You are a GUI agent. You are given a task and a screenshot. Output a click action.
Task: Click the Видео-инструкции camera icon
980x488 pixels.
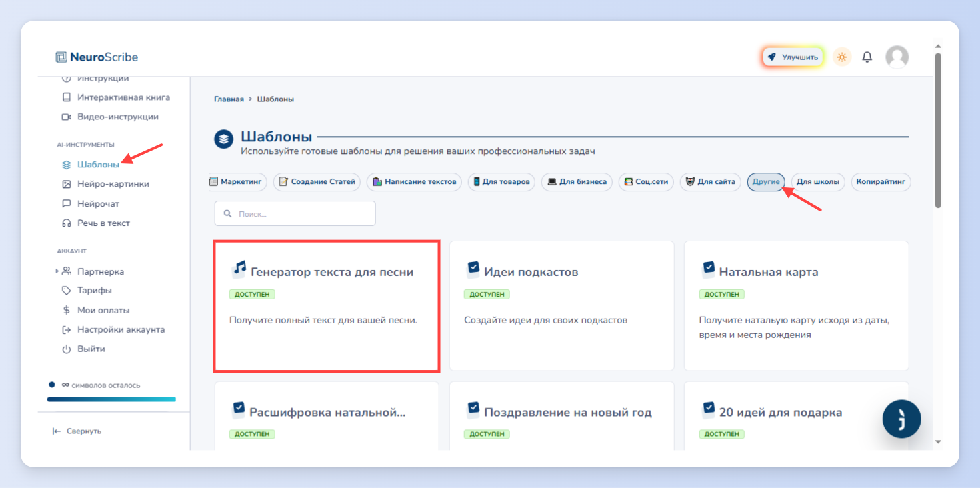pos(66,117)
